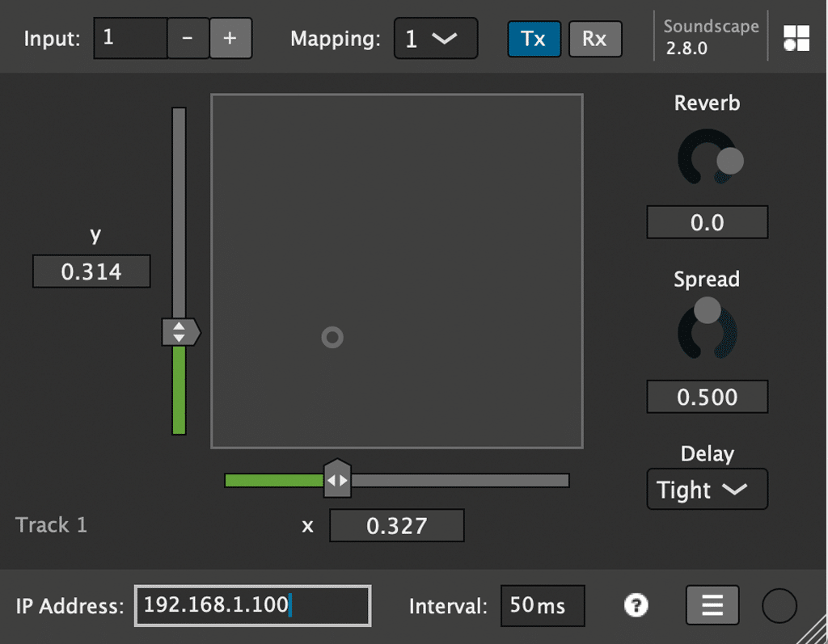Click the Interval 50ms field
This screenshot has width=828, height=644.
[x=542, y=605]
